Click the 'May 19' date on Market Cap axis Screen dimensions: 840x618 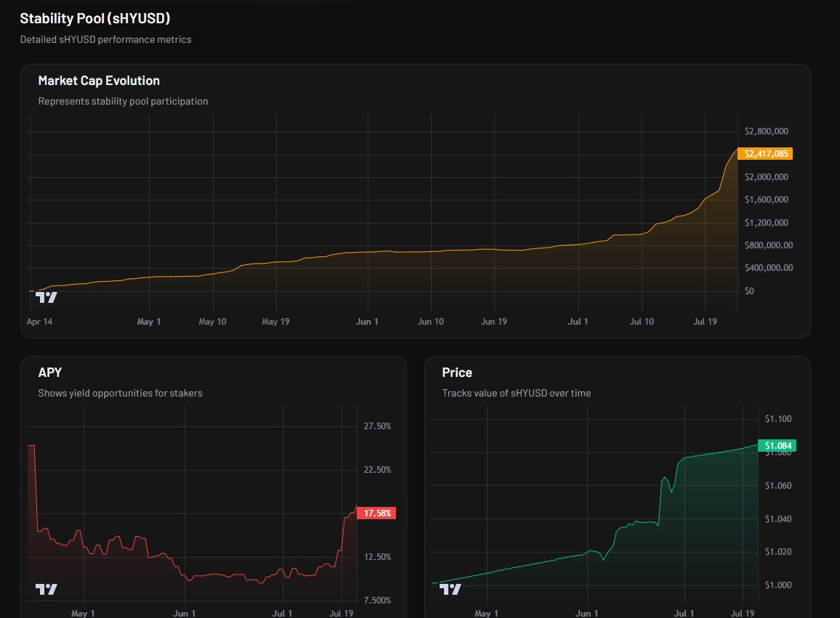tap(276, 321)
